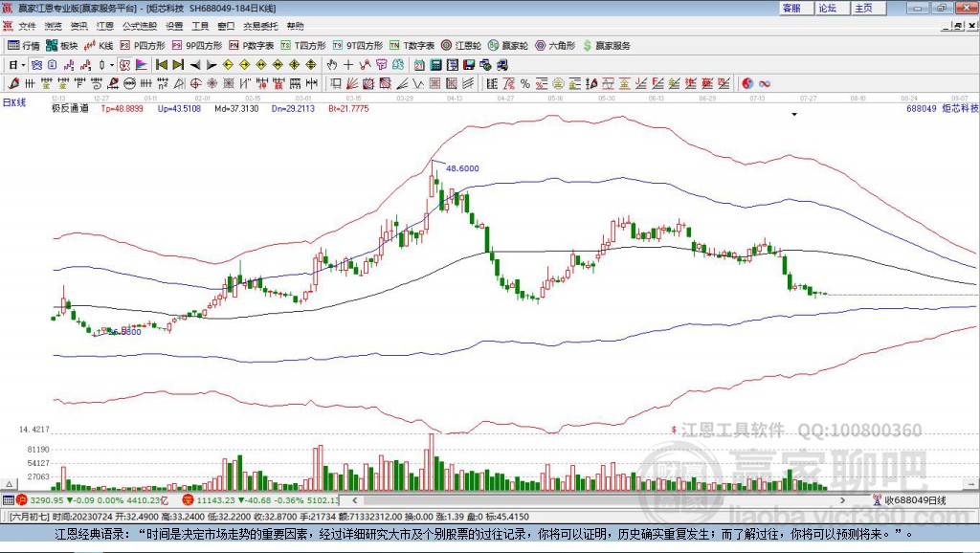Step right with black right-arrow icon
Viewport: 980px width, 553px height.
(x=212, y=65)
